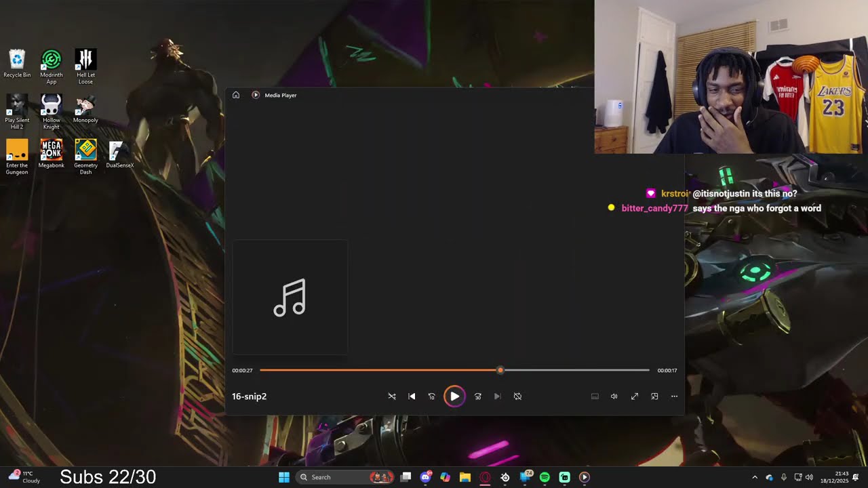Open the taskbar icon with 74 badge

526,477
